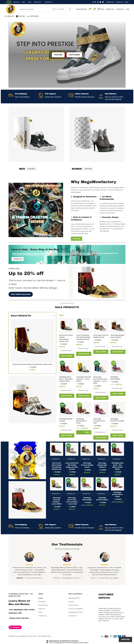Expand the Select Category dropdown
134x644 pixels.
59,9
